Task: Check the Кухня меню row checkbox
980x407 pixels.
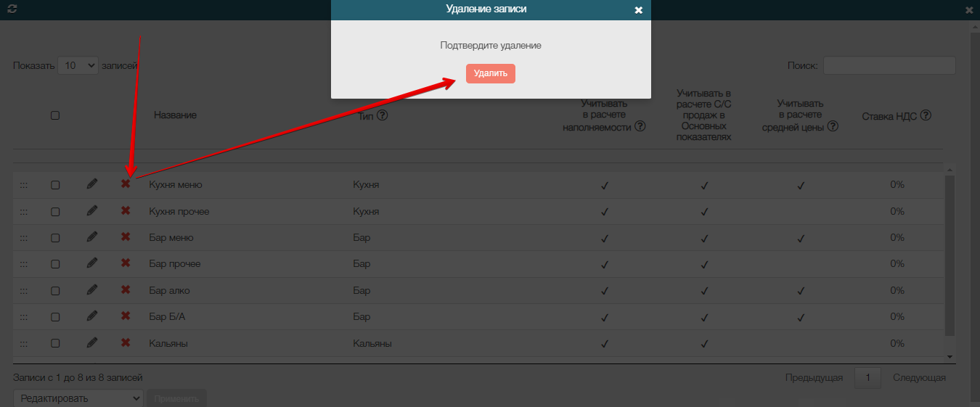Action: 55,185
